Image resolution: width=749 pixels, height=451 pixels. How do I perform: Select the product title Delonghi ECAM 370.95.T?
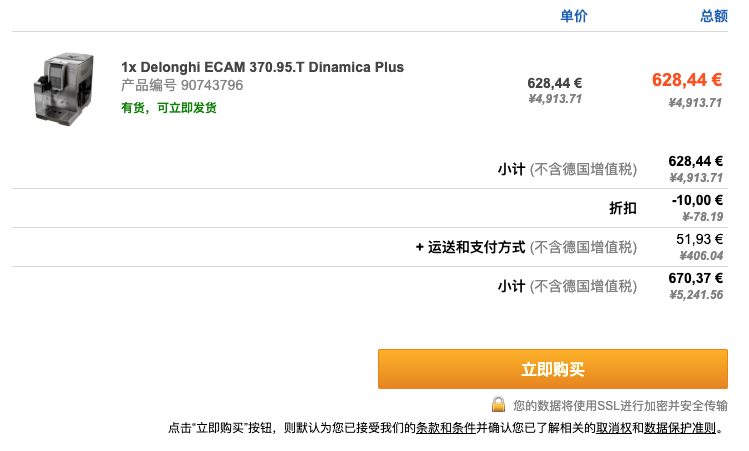pyautogui.click(x=262, y=67)
